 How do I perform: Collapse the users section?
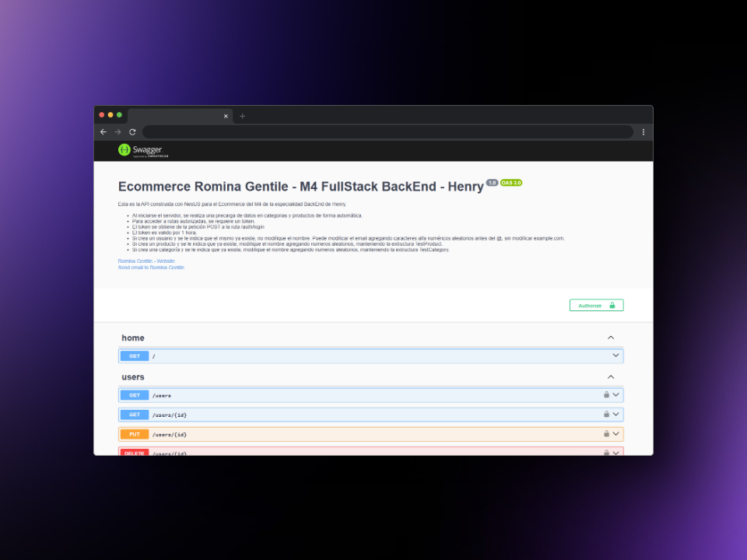[x=611, y=377]
